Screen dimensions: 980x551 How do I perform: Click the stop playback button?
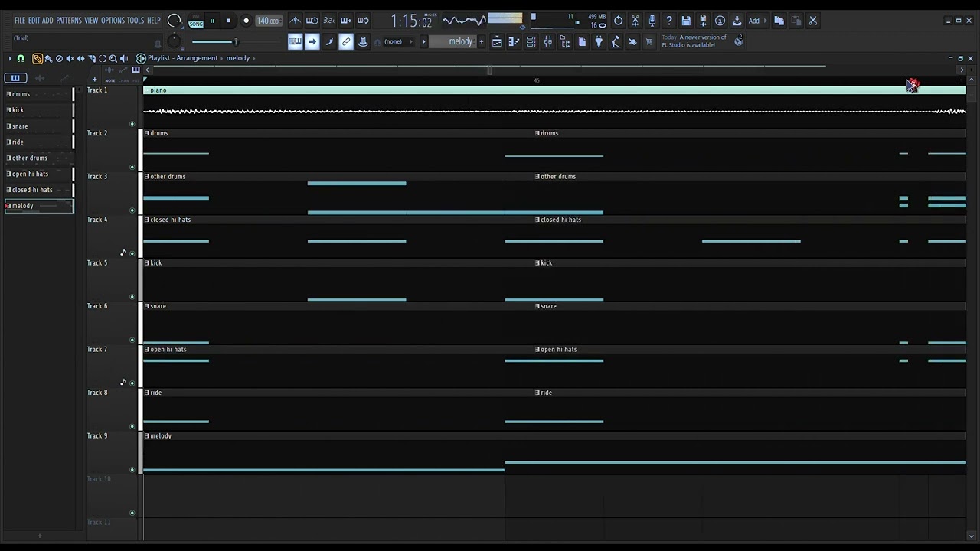click(x=228, y=21)
